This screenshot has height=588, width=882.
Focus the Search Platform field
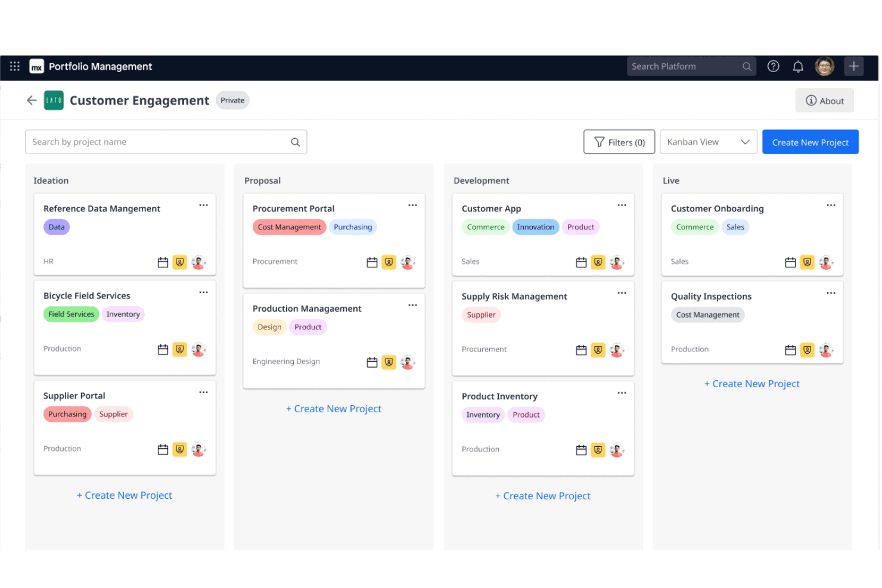691,66
